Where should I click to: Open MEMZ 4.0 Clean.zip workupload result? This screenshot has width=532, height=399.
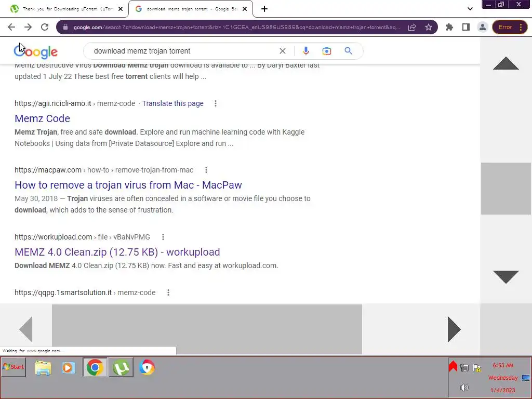[117, 252]
